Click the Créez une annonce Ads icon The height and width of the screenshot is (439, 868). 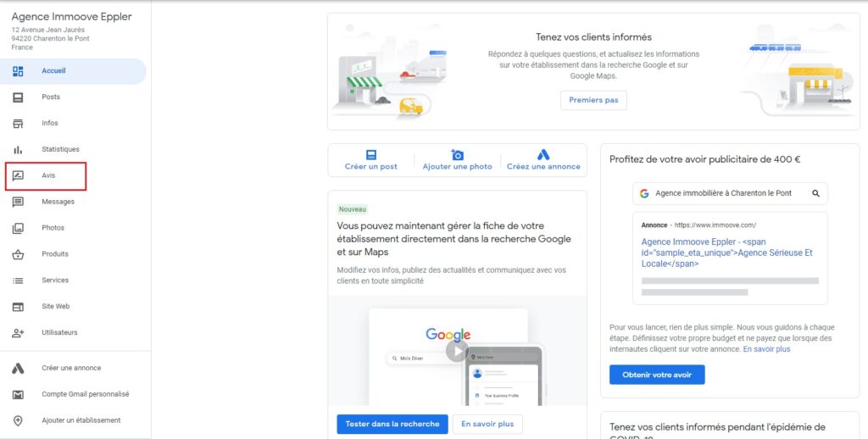[x=543, y=154]
